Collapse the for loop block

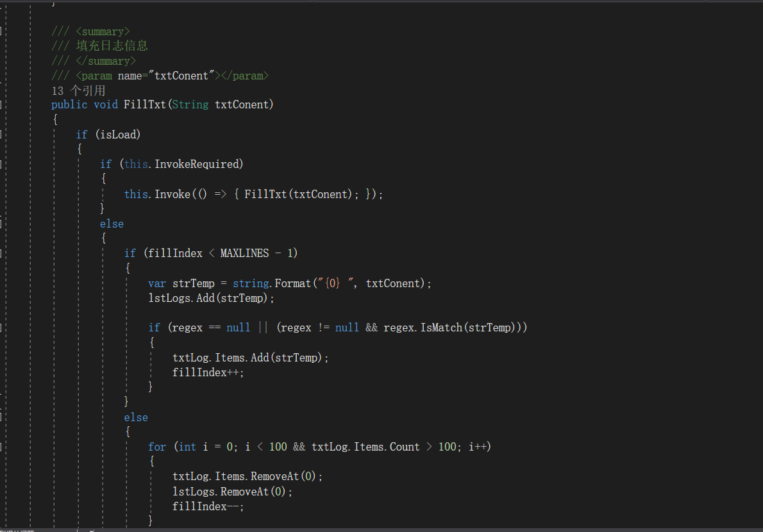(2, 447)
